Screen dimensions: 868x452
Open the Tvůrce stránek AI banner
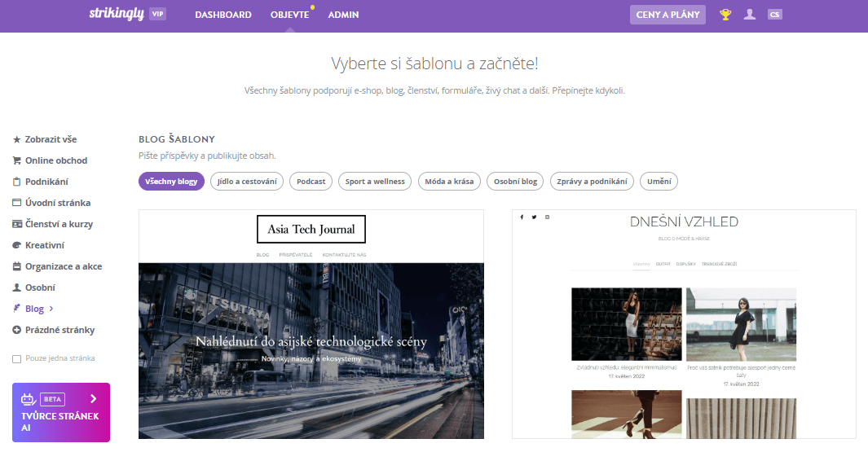(61, 413)
